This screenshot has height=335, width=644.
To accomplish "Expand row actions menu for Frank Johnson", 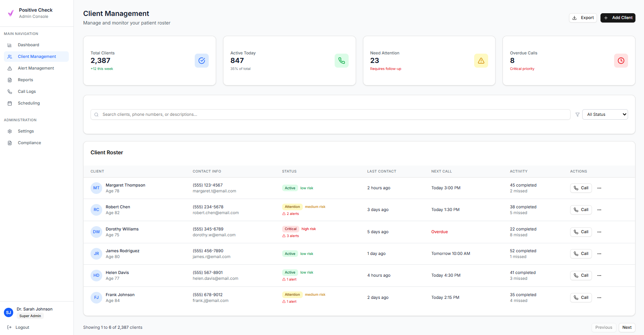I will coord(599,298).
